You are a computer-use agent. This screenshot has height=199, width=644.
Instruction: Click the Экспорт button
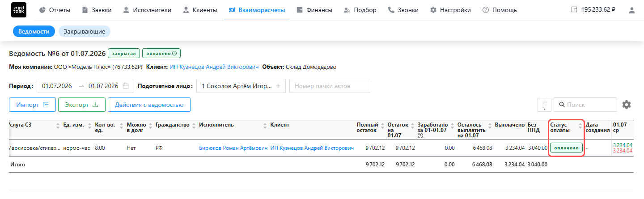pos(81,105)
